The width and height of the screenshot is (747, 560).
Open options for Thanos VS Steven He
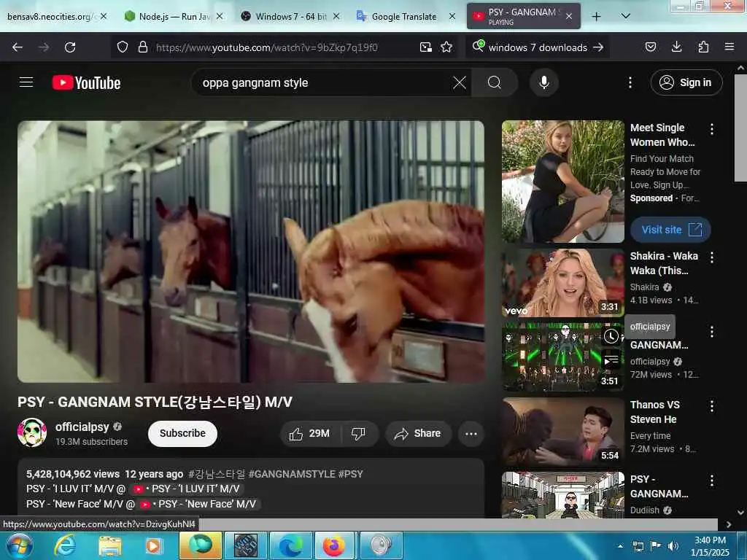coord(712,405)
